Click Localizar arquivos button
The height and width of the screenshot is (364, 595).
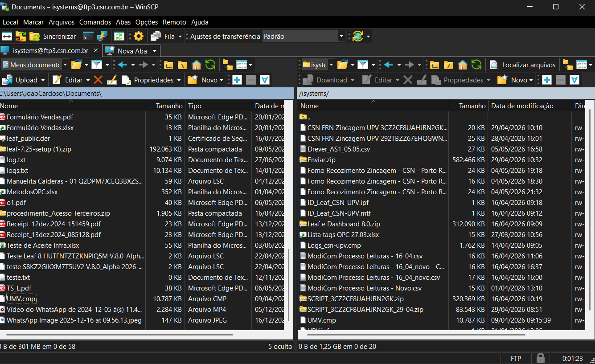(523, 65)
